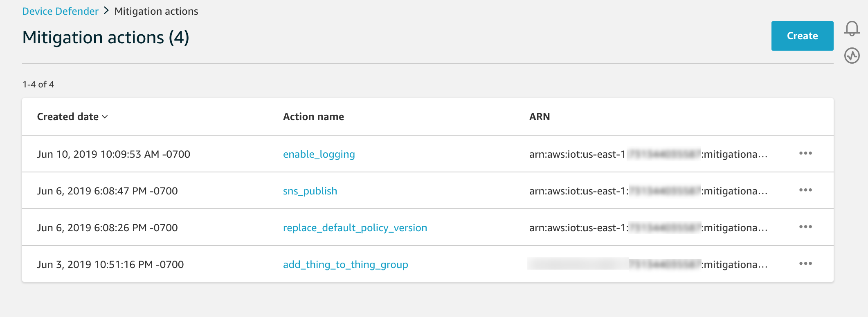Open more options for add_thing_to_thing_group
Screen dimensions: 868x317
805,264
